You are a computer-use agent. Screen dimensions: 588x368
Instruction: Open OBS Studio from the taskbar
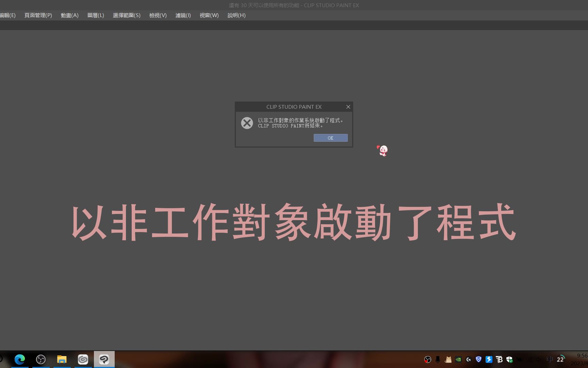[x=40, y=359]
